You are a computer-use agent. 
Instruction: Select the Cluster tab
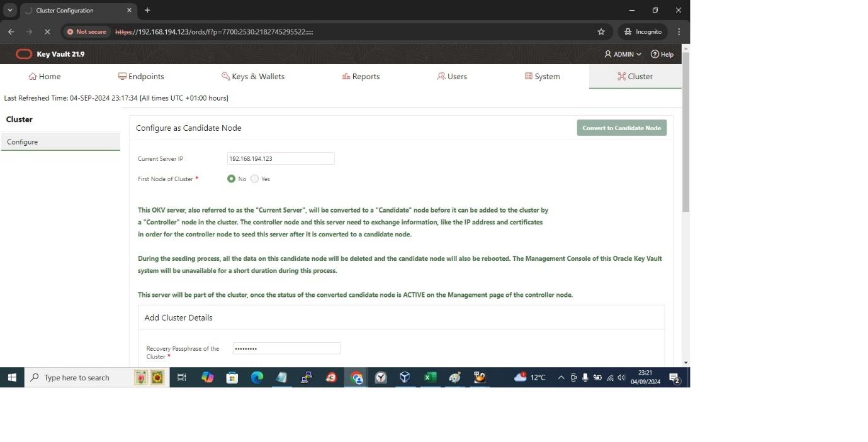point(635,76)
